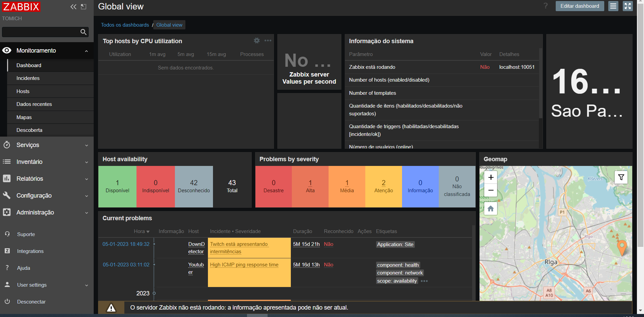Open the Suporte link in sidebar

click(26, 234)
